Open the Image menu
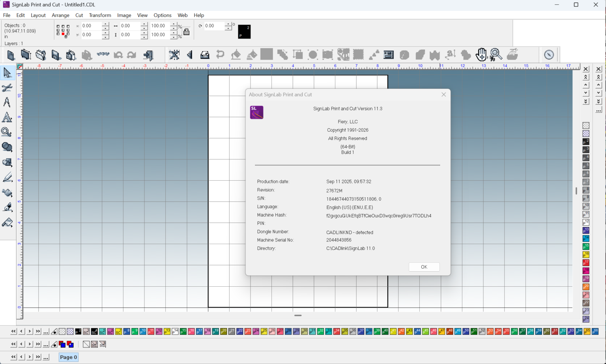This screenshot has width=606, height=364. [124, 15]
